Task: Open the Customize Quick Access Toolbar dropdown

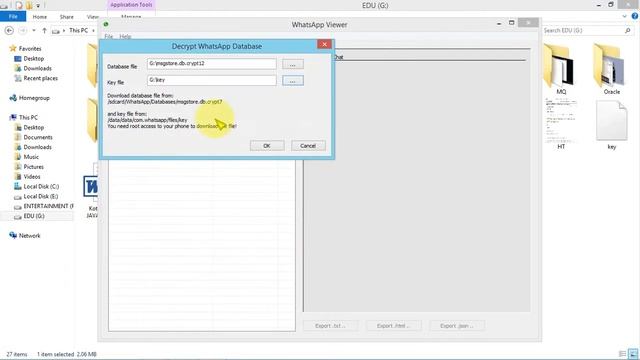Action: click(x=38, y=6)
